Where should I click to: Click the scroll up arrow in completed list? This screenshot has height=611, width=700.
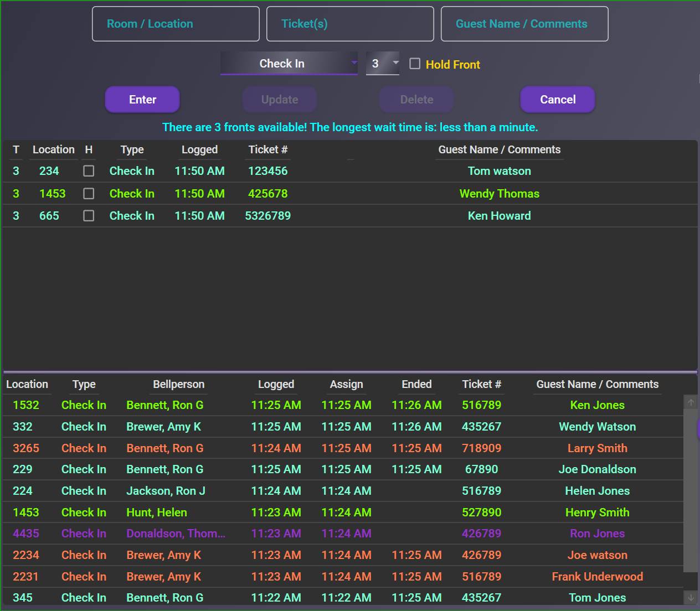pos(691,402)
